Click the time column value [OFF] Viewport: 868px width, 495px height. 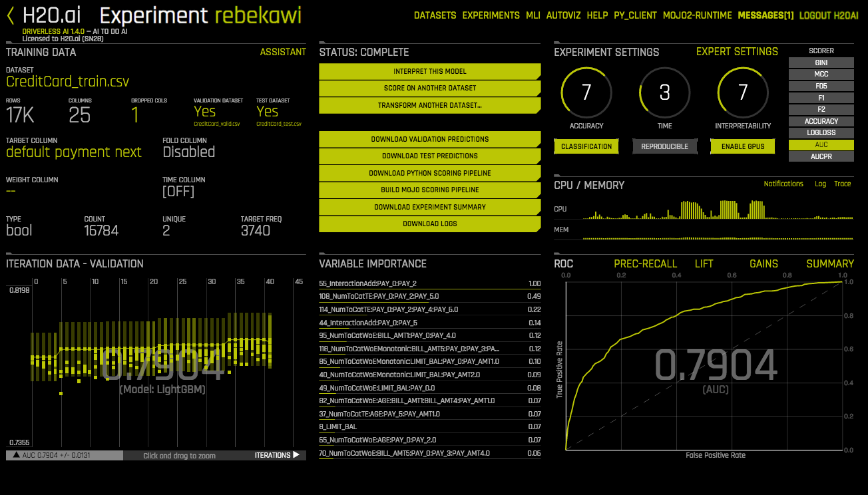click(178, 192)
